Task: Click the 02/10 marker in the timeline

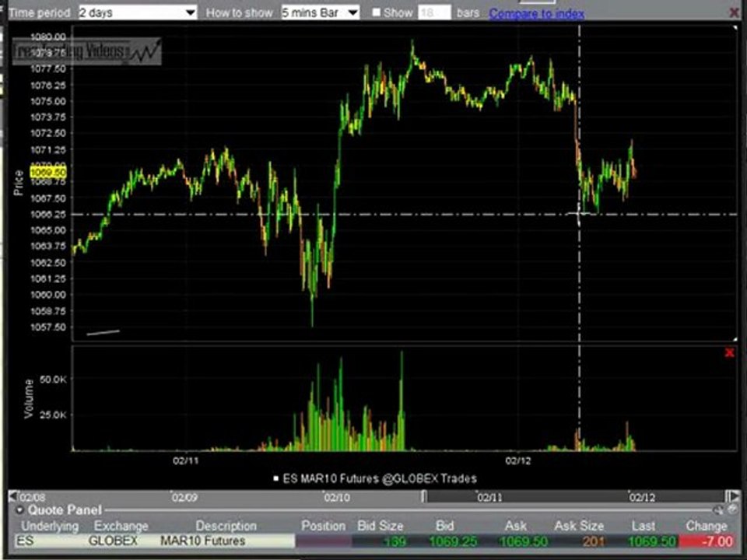Action: 337,498
